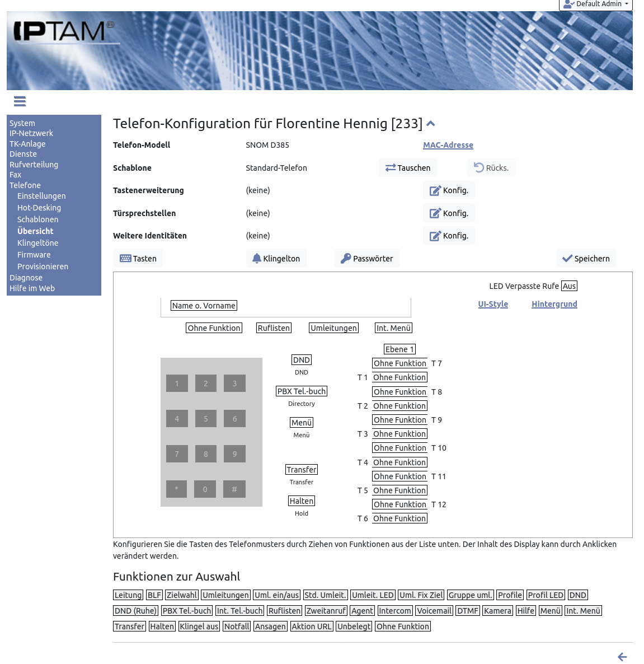Toggle the Tasten keyboard view

pos(138,259)
